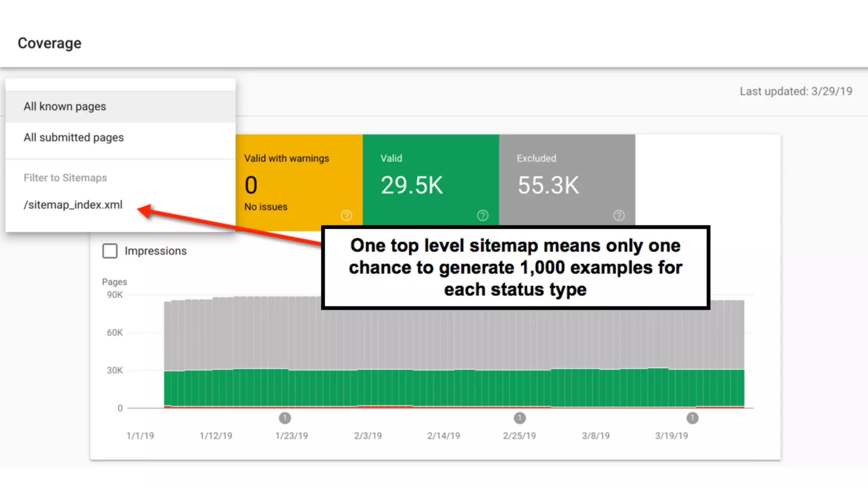Click green Valid segment in bar chart
Viewport: 868px width, 488px height.
[424, 388]
